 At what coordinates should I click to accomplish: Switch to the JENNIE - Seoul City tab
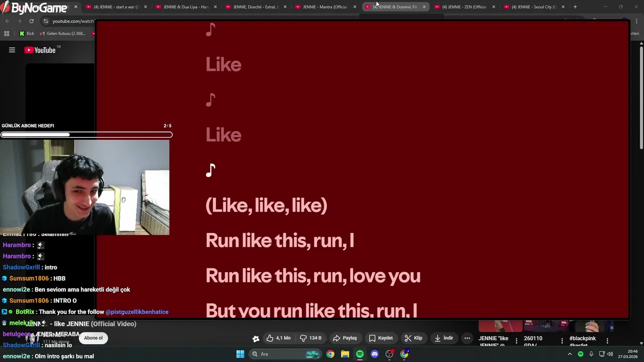(534, 7)
